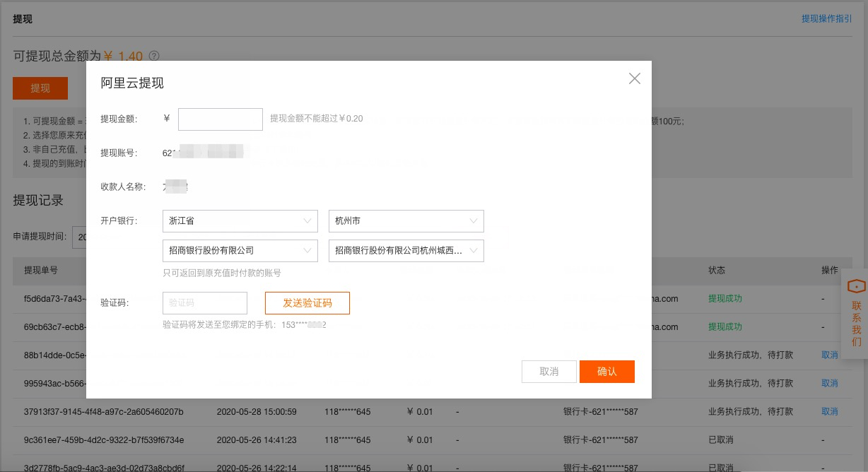Close the 阿里云提现 dialog with the X icon
The height and width of the screenshot is (472, 868).
coord(635,78)
